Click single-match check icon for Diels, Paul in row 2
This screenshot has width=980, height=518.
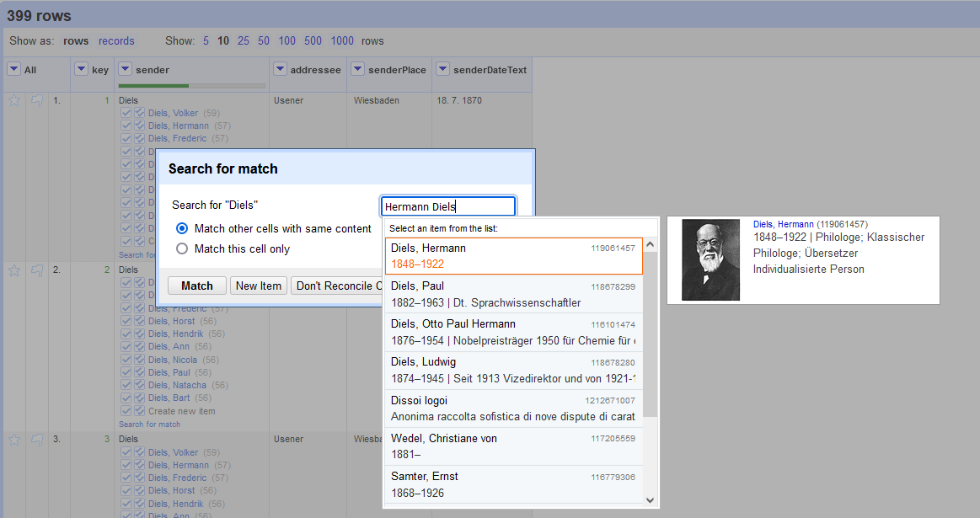(x=126, y=372)
